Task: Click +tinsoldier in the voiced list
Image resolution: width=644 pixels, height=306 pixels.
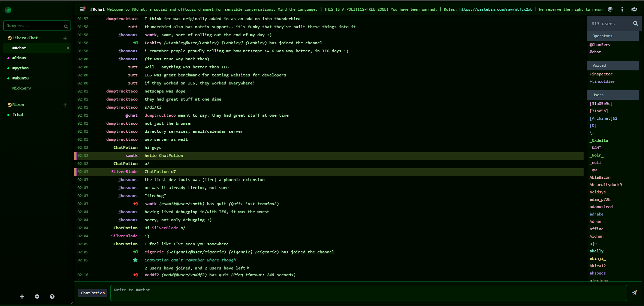Action: pos(602,81)
